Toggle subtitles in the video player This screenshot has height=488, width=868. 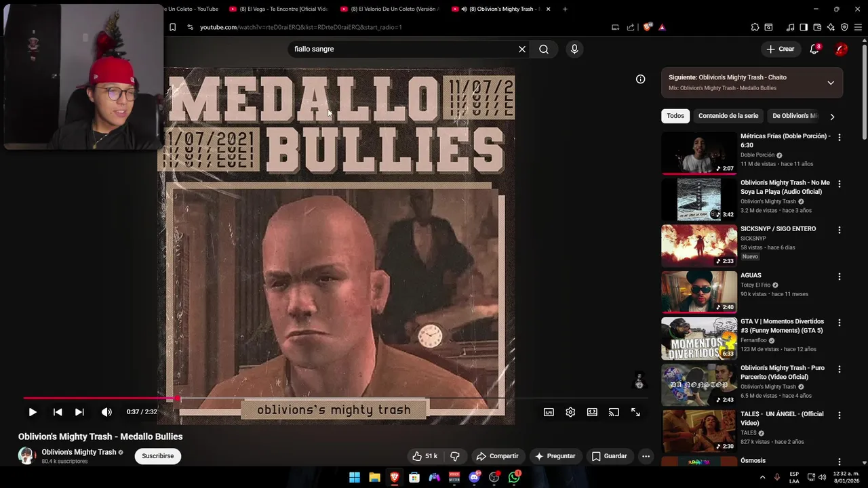point(549,412)
